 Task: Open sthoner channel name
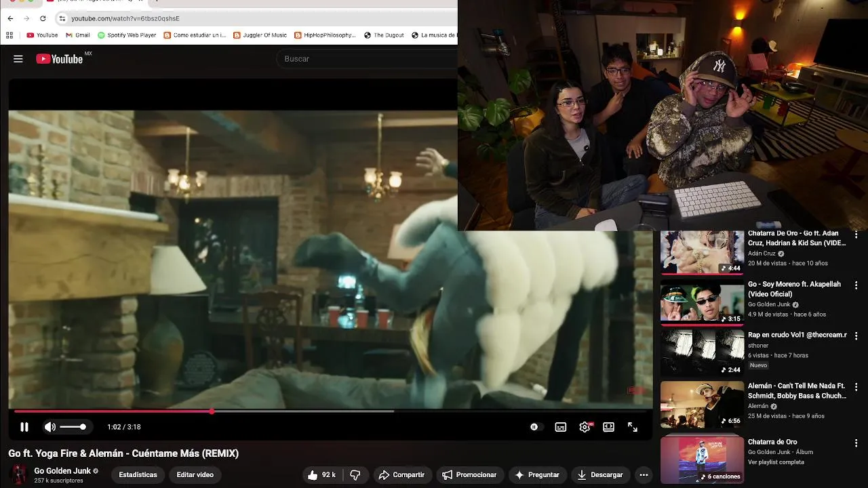pos(758,346)
